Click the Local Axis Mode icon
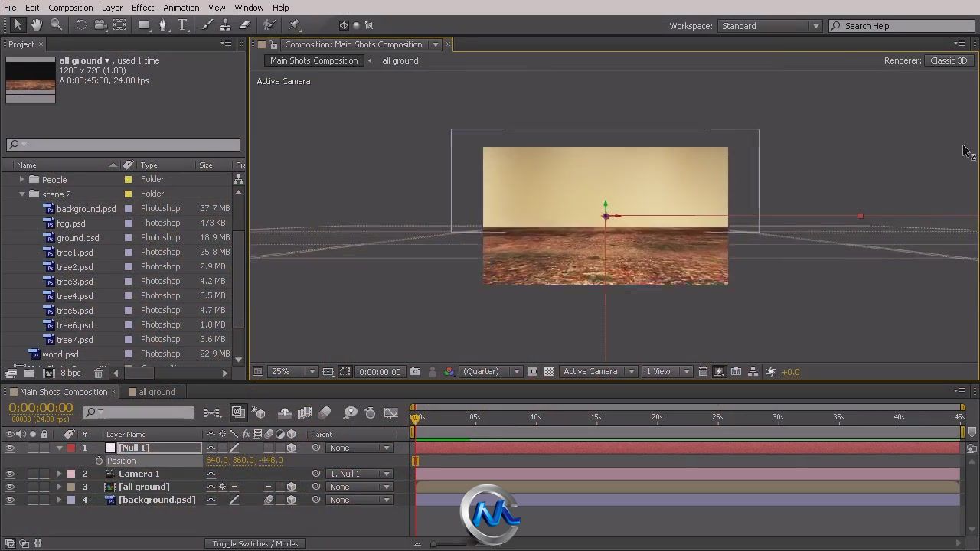The height and width of the screenshot is (551, 980). pos(344,25)
